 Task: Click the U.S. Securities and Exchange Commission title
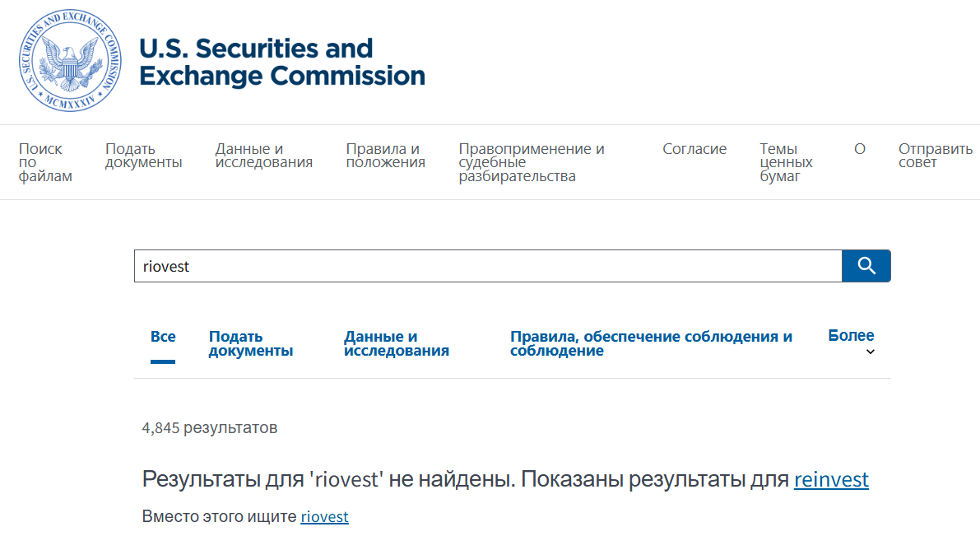point(281,62)
